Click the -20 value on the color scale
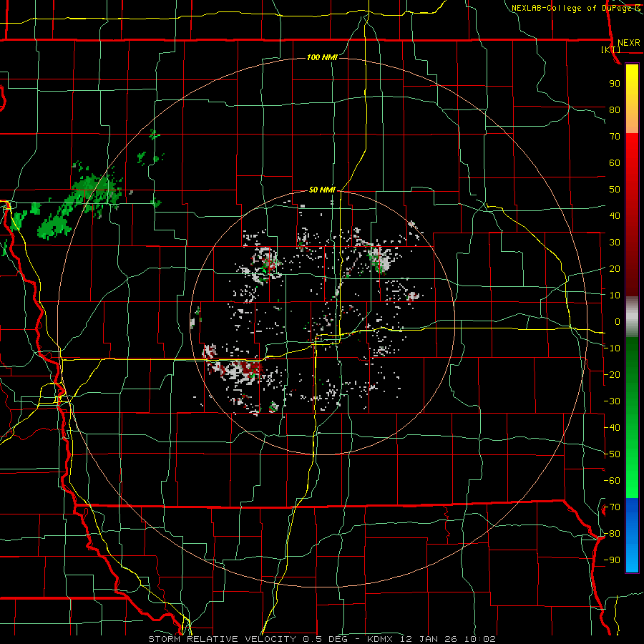 point(612,375)
